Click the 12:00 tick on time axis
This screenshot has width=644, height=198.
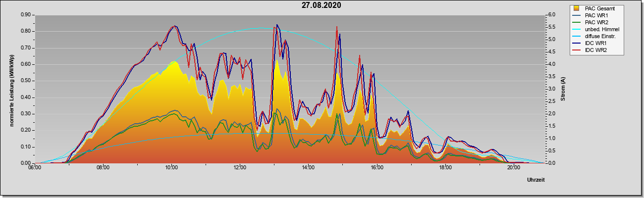tap(239, 168)
